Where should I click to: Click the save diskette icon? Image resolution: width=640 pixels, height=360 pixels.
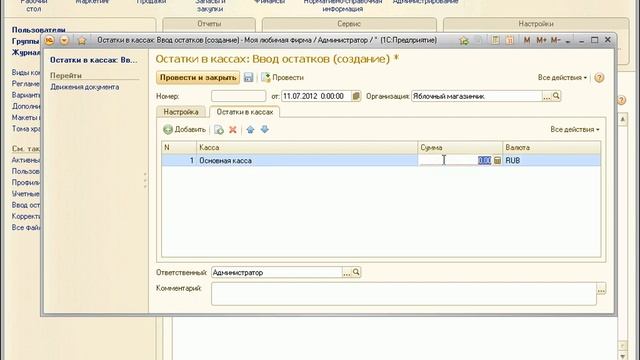coord(248,78)
